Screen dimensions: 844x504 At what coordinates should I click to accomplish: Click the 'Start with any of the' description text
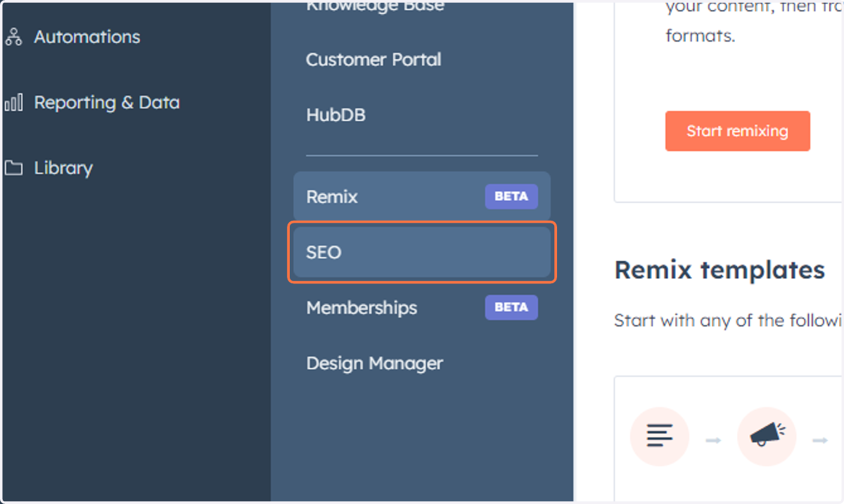(729, 321)
